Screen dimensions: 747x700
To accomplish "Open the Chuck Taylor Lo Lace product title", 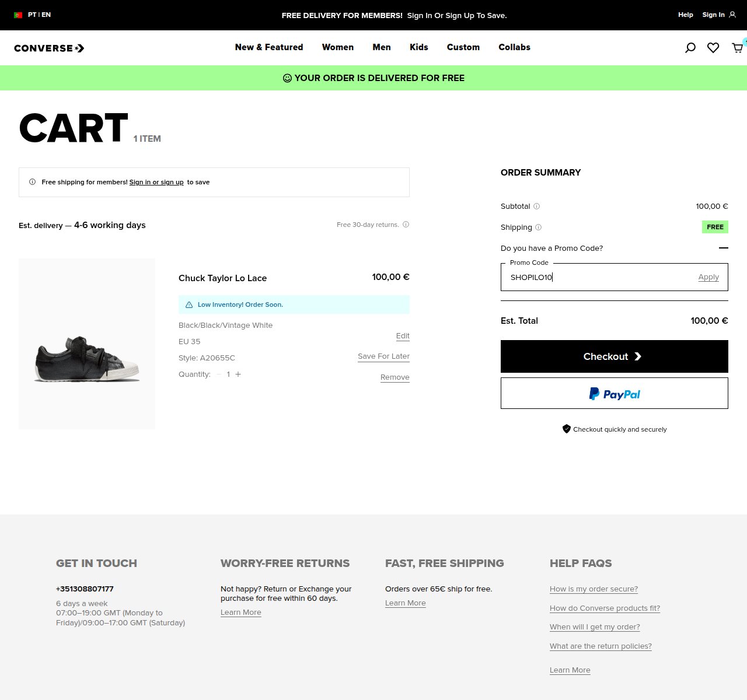I will (222, 278).
